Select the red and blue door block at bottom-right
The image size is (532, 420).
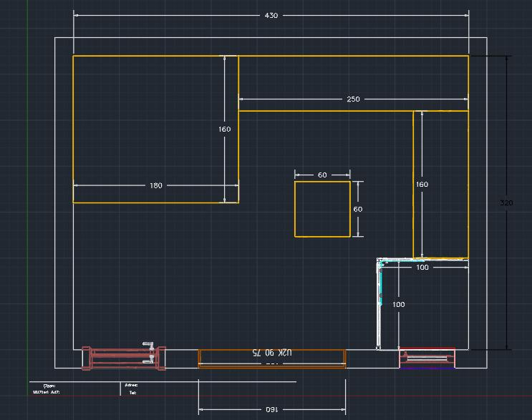(x=427, y=358)
